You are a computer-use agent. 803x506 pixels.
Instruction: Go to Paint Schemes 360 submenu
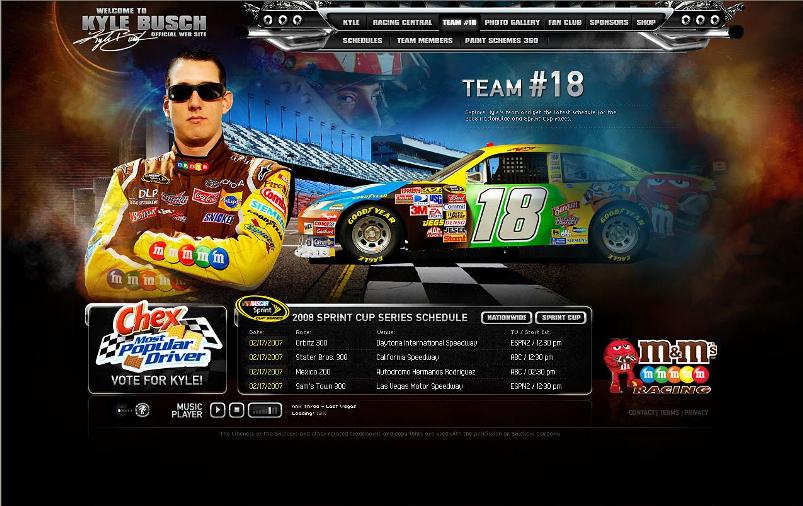pyautogui.click(x=501, y=40)
